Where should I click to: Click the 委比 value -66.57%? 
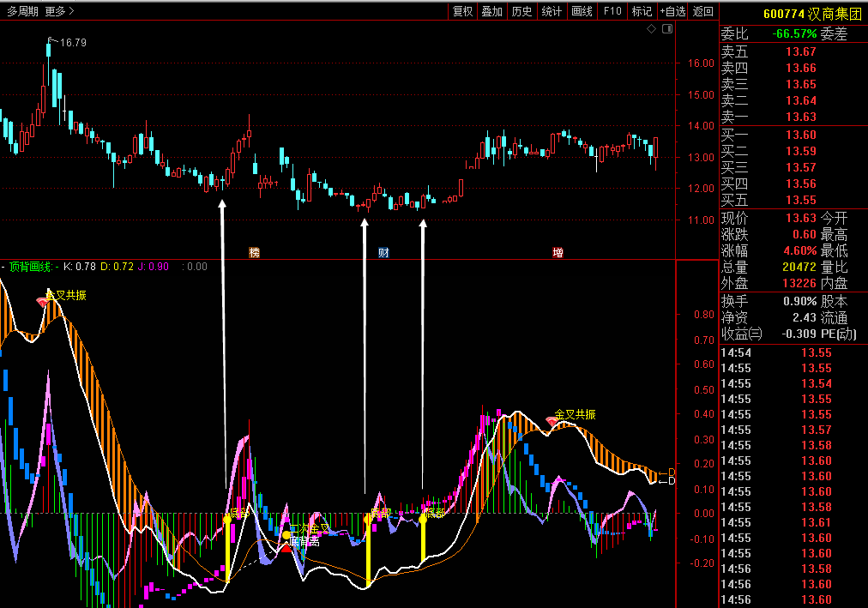click(x=794, y=33)
